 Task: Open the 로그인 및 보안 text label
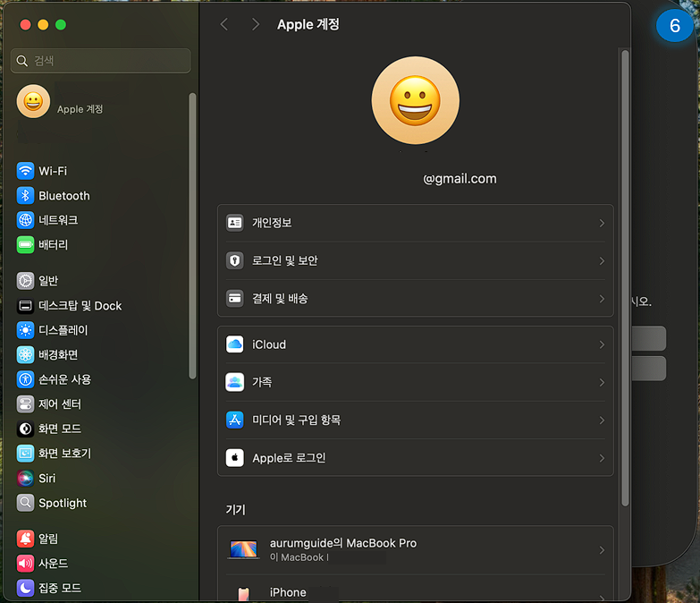point(285,260)
